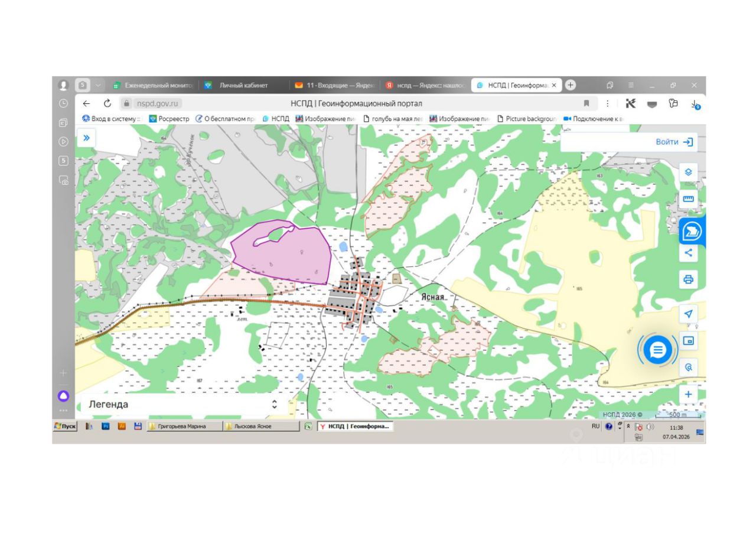The width and height of the screenshot is (756, 534).
Task: Print the map
Action: click(x=688, y=279)
